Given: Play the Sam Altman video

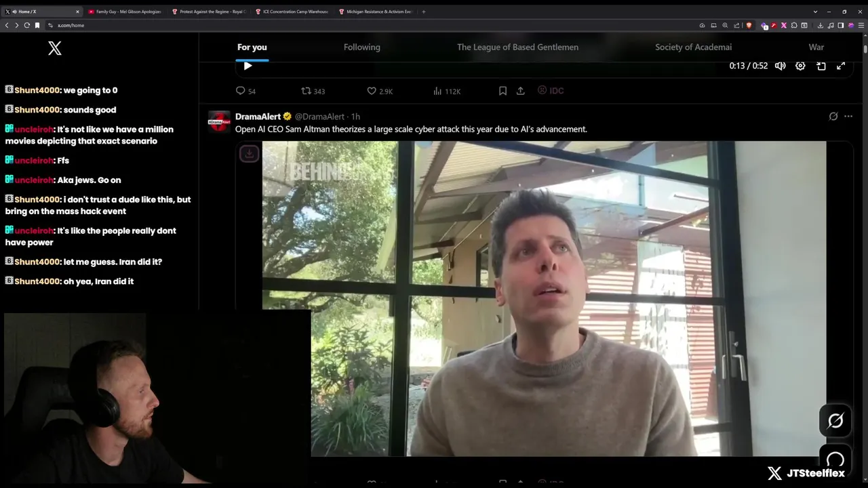Looking at the screenshot, I should click(544, 298).
